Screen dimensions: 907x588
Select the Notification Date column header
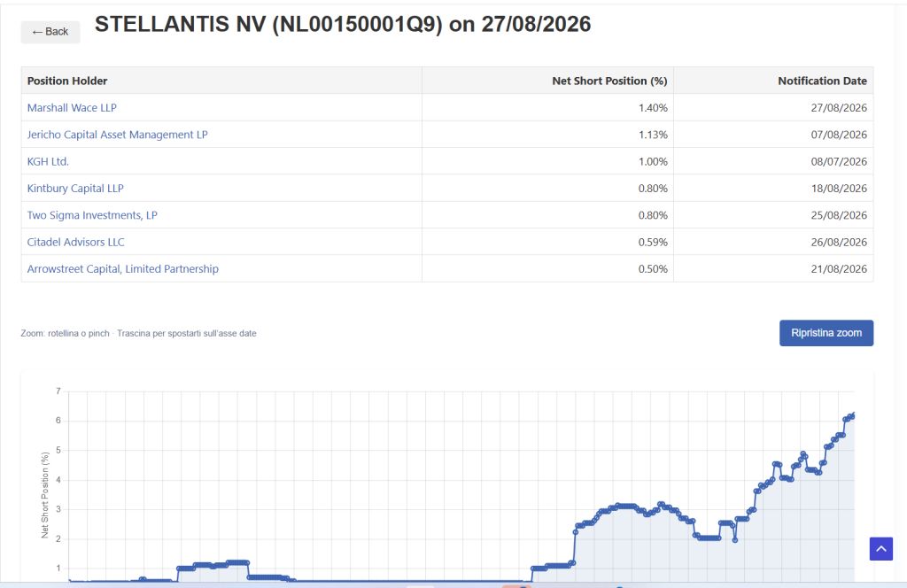pos(822,81)
